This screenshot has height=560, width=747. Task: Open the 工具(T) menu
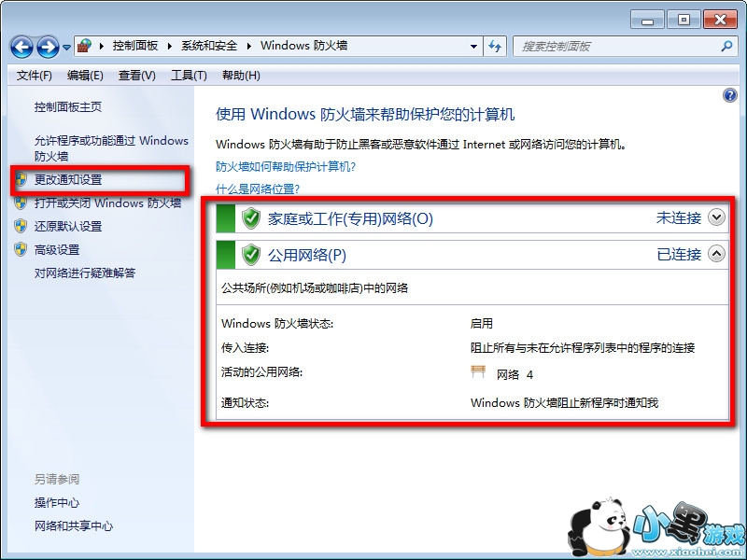189,76
